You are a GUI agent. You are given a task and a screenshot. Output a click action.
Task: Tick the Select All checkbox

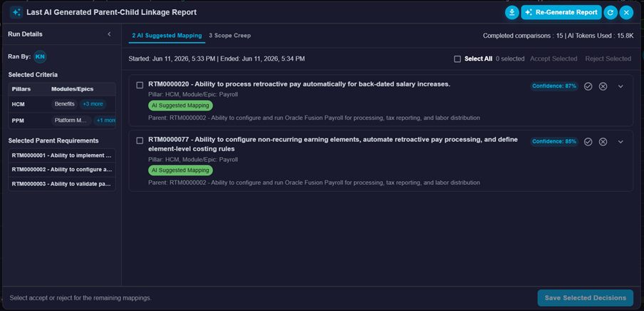(457, 58)
